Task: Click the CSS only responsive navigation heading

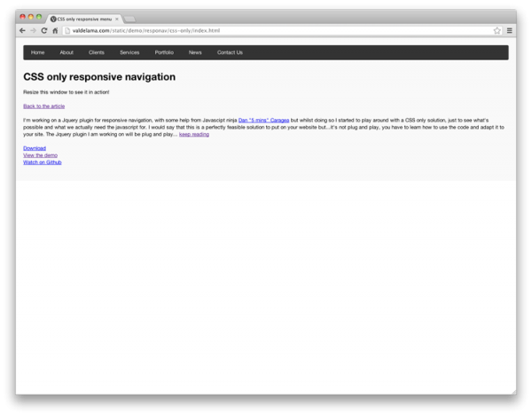Action: point(99,77)
